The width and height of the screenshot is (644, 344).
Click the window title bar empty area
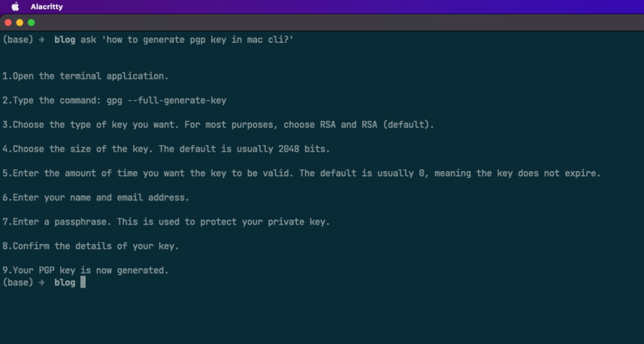coord(328,23)
